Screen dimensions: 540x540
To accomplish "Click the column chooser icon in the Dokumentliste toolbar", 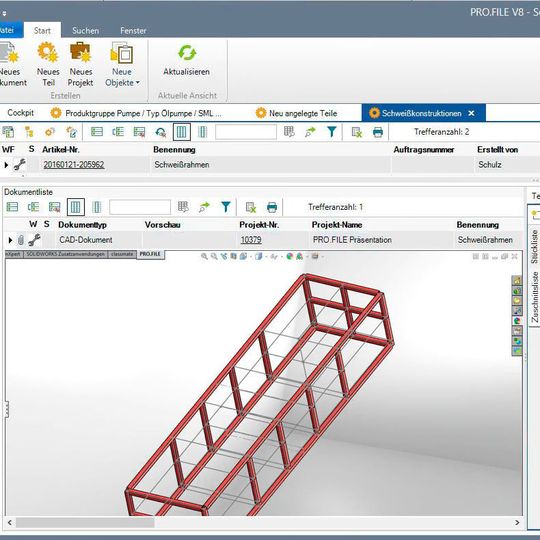I will [x=183, y=207].
